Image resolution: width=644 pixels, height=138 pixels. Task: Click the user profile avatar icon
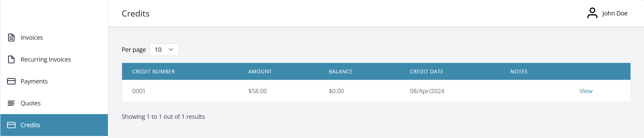[592, 13]
